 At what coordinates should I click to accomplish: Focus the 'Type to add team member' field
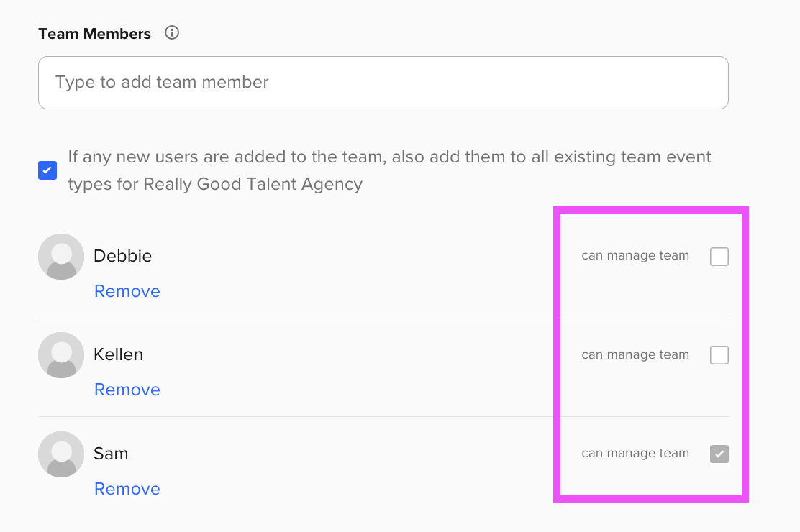(383, 83)
